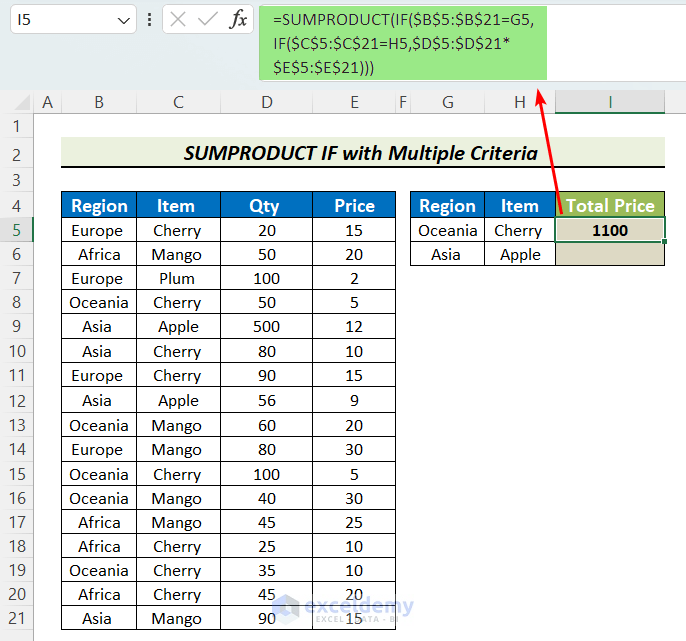Click the Enter checkmark formula bar icon
Viewport: 686px width, 641px height.
point(207,19)
